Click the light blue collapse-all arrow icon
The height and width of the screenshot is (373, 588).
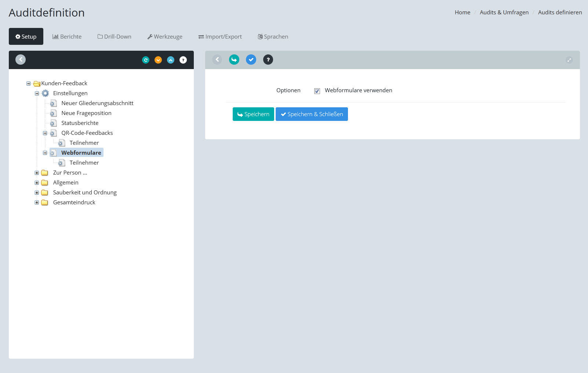pyautogui.click(x=171, y=60)
